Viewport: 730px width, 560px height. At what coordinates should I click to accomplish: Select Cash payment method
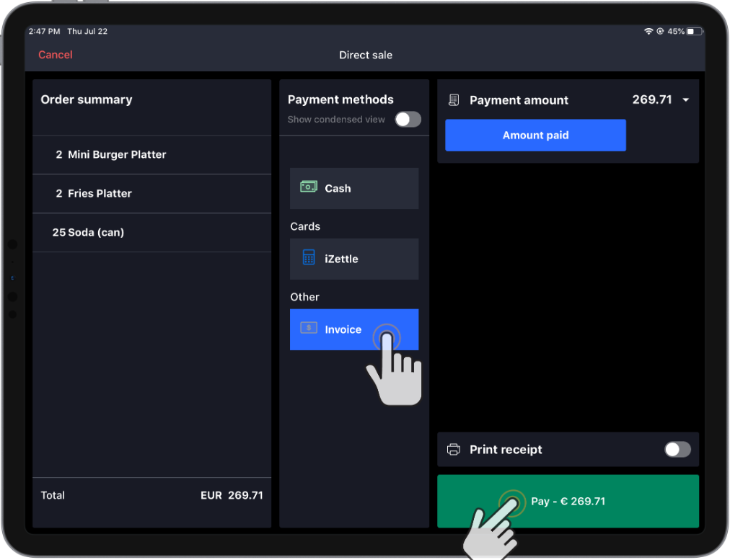pyautogui.click(x=353, y=188)
